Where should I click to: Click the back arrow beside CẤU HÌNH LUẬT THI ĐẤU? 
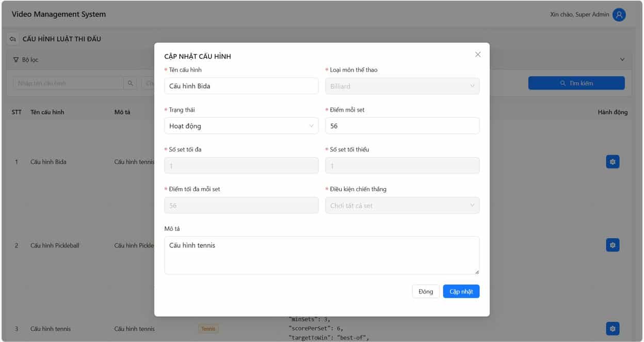coord(12,39)
